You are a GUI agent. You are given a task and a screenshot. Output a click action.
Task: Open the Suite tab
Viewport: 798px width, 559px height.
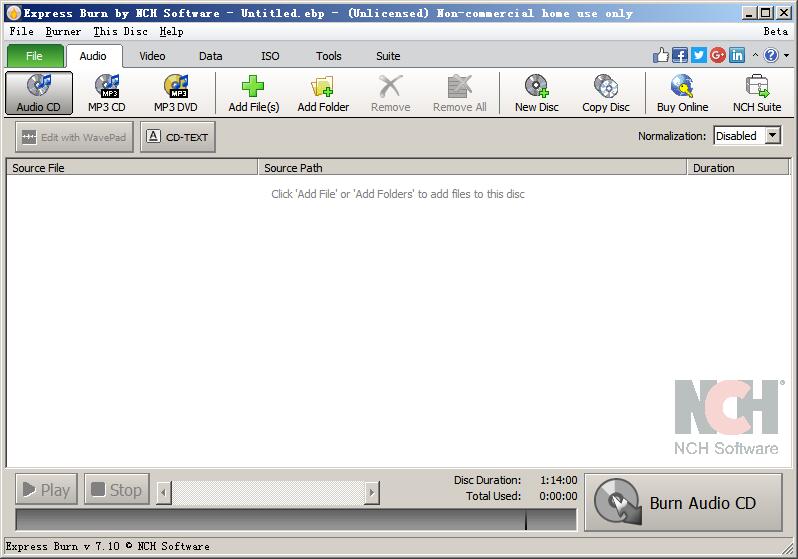pyautogui.click(x=388, y=56)
